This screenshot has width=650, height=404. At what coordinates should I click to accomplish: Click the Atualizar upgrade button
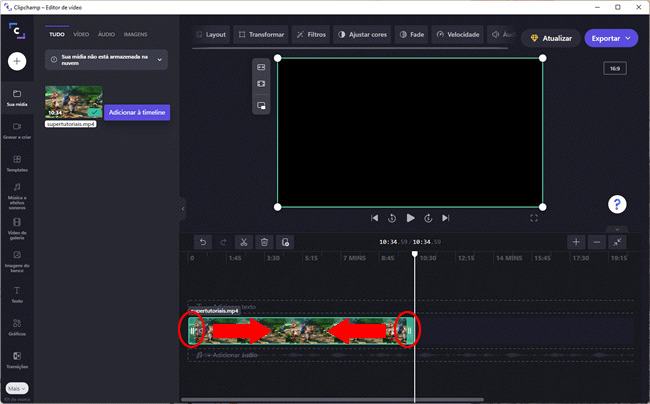coord(549,38)
